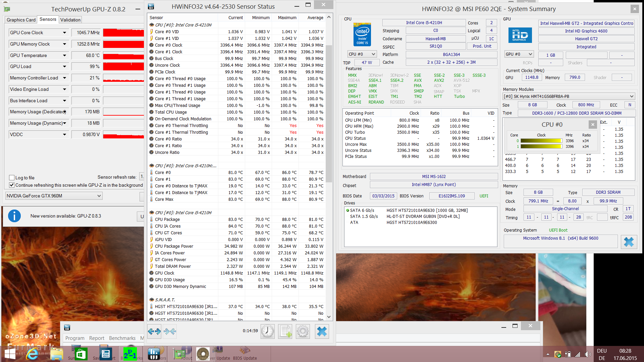Open the Benchmarks menu in HWiNFO
644x362 pixels.
[x=122, y=338]
